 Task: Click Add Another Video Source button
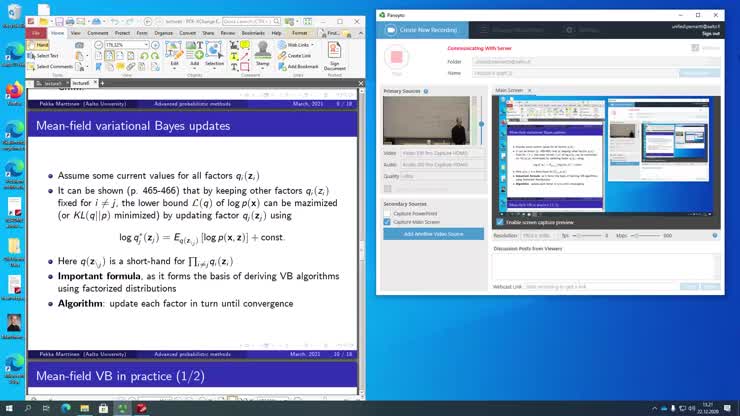[433, 234]
